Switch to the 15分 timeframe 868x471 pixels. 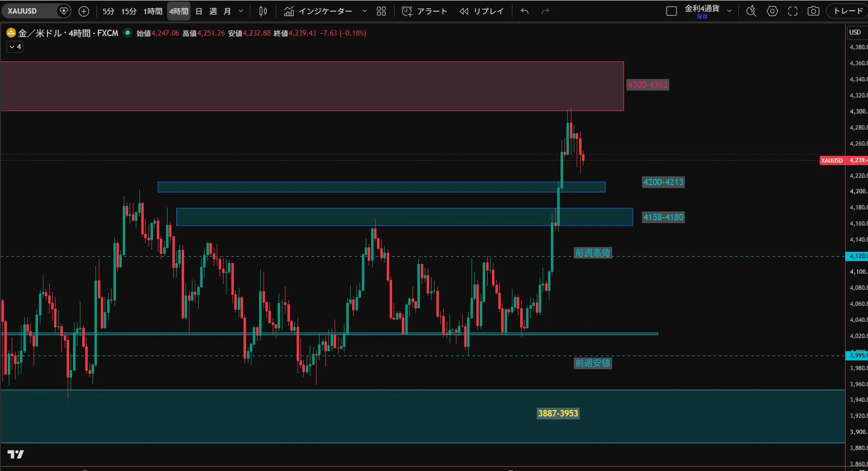(129, 11)
